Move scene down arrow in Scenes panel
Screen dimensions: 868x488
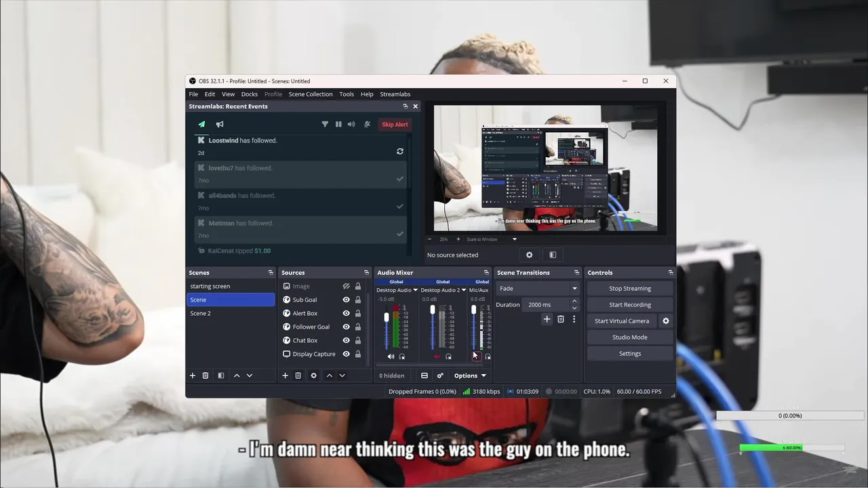point(250,375)
